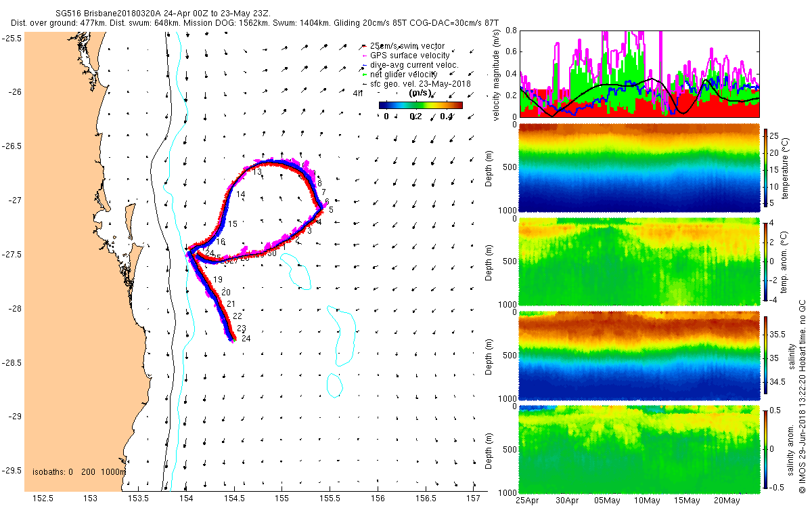Click the red swim vector legend marker

(x=365, y=46)
